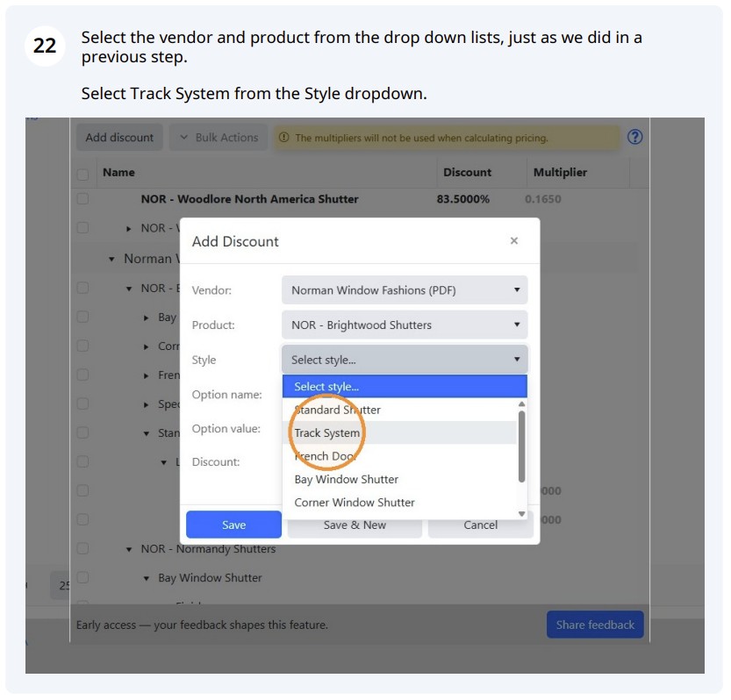Viewport: 731px width, 700px height.
Task: Click the Add discount button
Action: click(119, 138)
